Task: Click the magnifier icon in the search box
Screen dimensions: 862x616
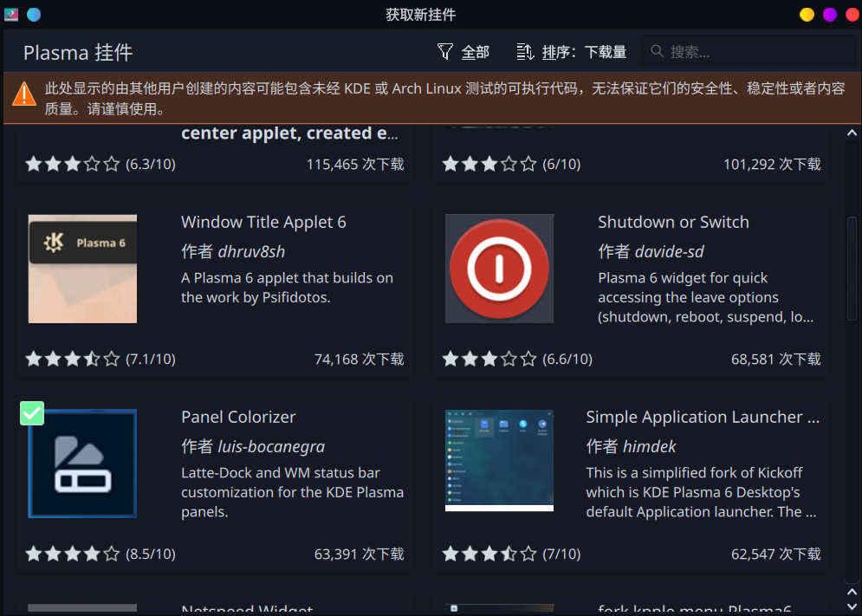Action: click(x=658, y=52)
